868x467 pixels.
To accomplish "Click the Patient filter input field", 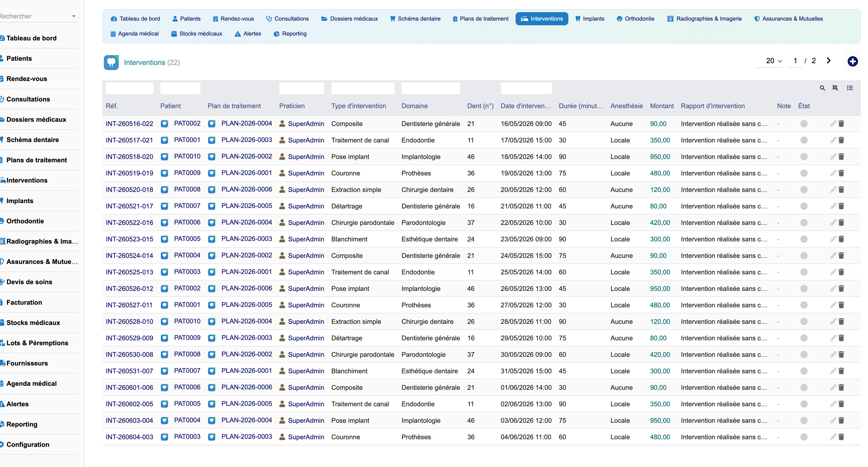I will coord(180,88).
